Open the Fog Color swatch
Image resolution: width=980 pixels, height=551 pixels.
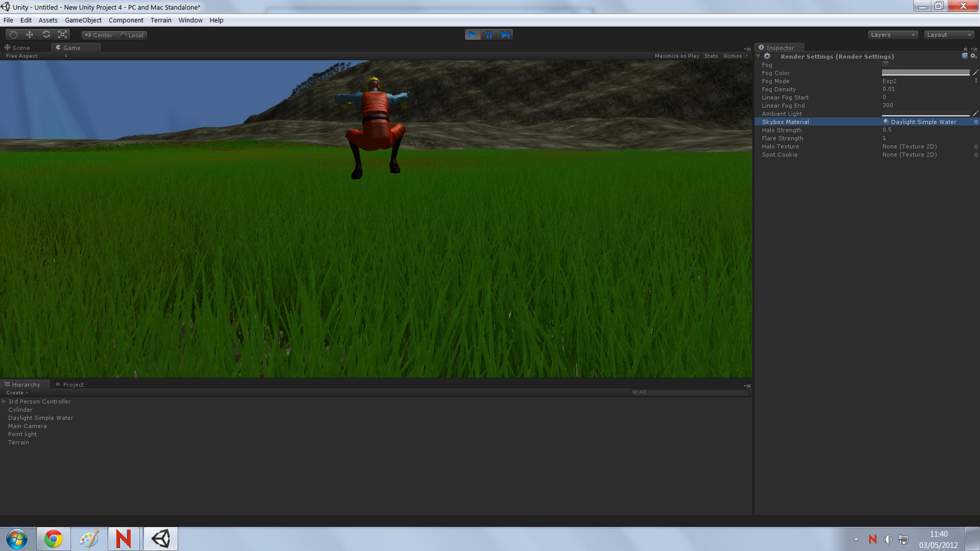coord(925,72)
